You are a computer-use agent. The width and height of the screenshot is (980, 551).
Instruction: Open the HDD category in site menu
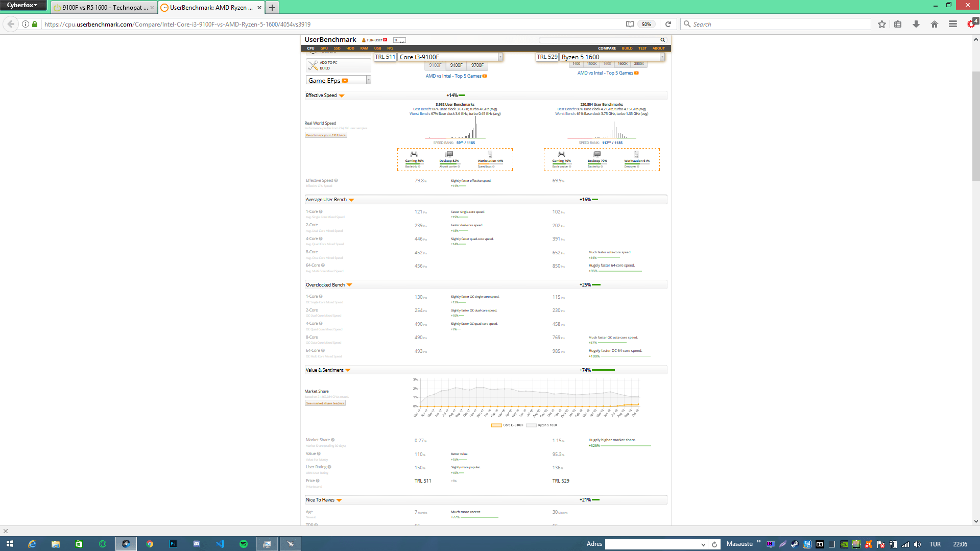coord(350,49)
